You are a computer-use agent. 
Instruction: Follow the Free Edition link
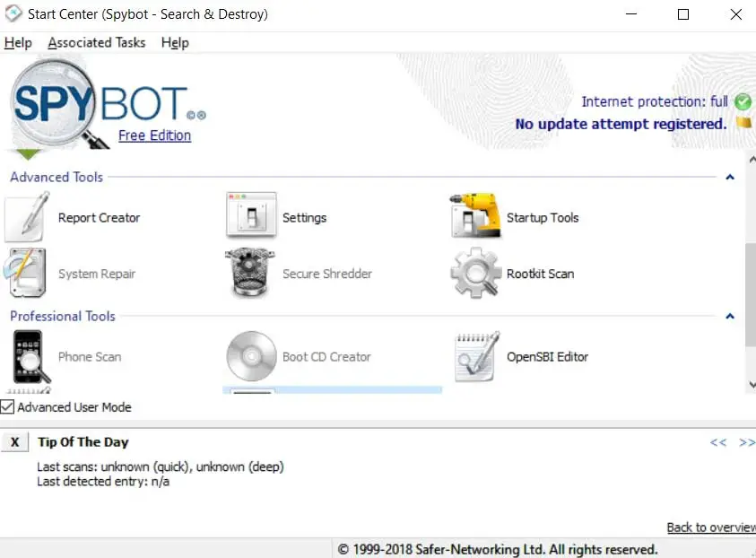[x=155, y=135]
